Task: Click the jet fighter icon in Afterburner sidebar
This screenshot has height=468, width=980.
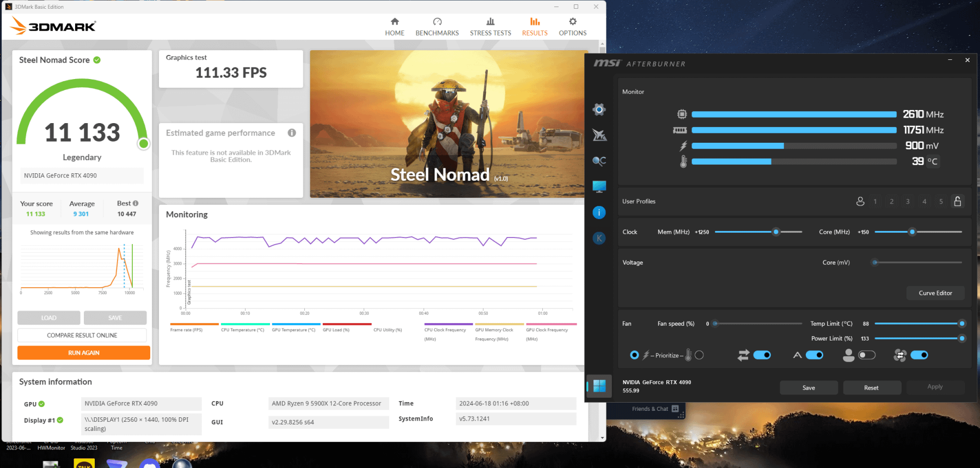Action: tap(599, 135)
